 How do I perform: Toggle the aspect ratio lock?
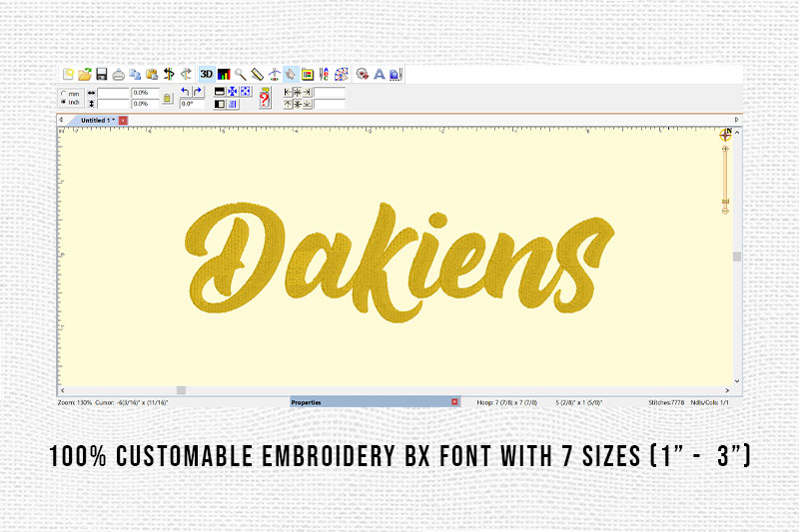click(x=167, y=98)
